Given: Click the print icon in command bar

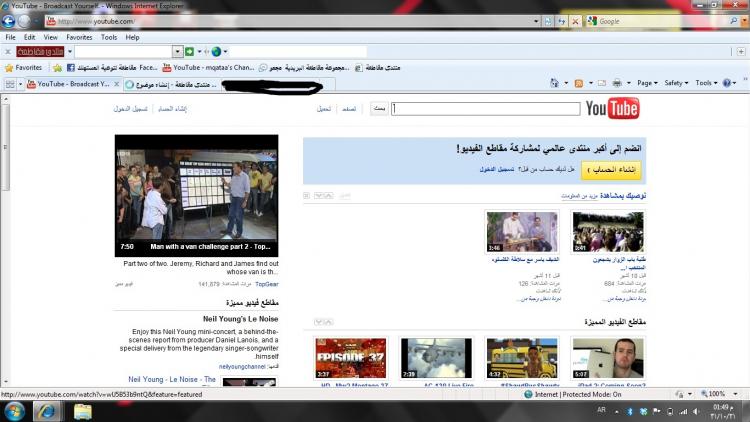Looking at the screenshot, I should point(618,84).
